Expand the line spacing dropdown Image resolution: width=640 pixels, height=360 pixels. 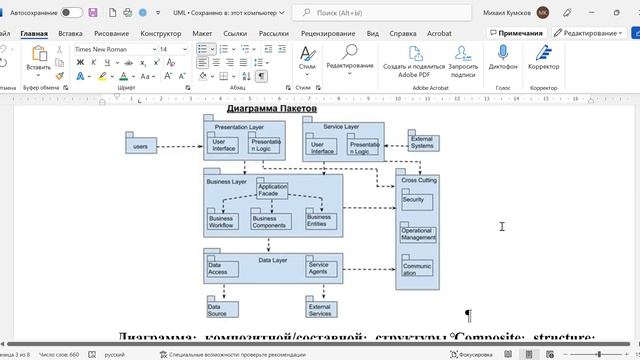click(267, 63)
